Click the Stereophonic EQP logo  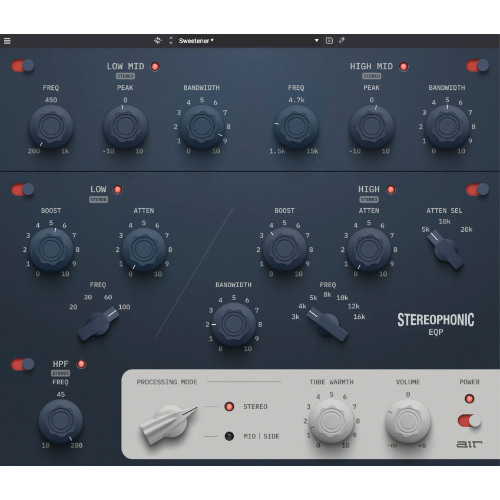coord(436,324)
